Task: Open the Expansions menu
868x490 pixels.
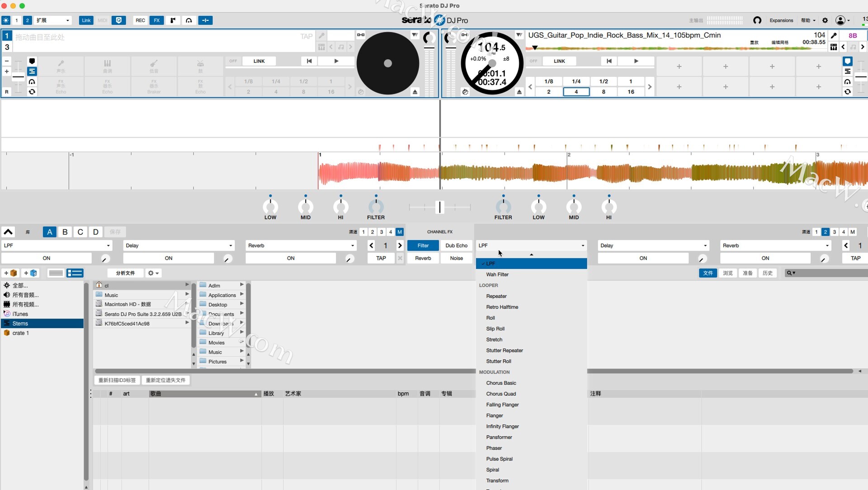Action: [x=781, y=20]
